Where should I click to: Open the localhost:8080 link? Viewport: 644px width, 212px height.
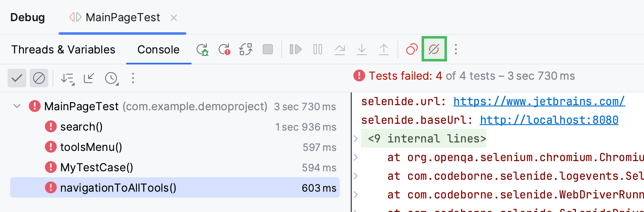point(549,120)
